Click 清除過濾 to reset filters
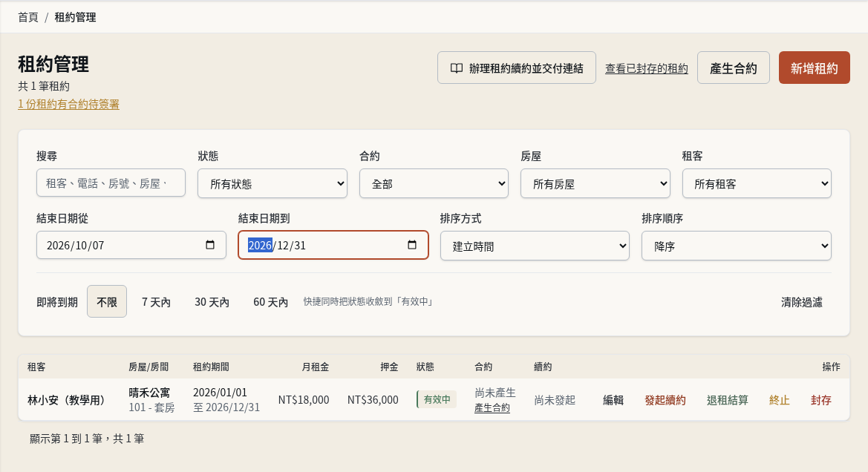This screenshot has width=868, height=472. [802, 301]
